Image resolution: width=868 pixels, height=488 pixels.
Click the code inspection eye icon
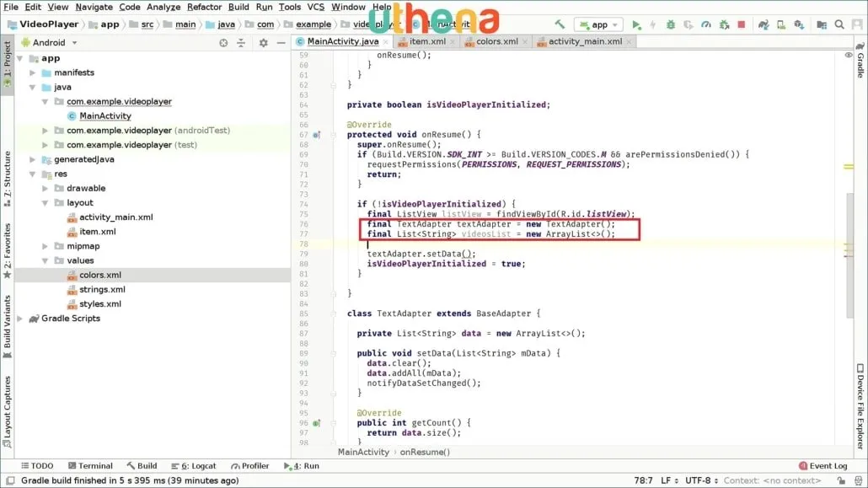[x=848, y=55]
